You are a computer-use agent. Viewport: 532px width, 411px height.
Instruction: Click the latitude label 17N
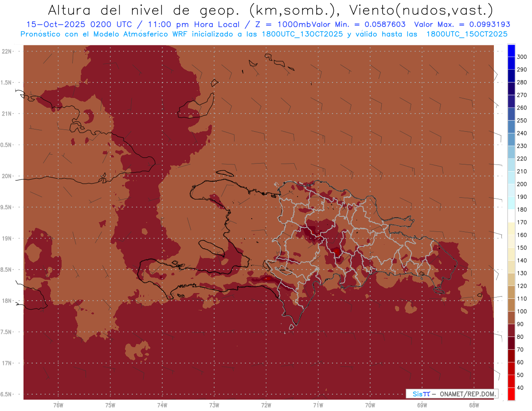(7, 363)
